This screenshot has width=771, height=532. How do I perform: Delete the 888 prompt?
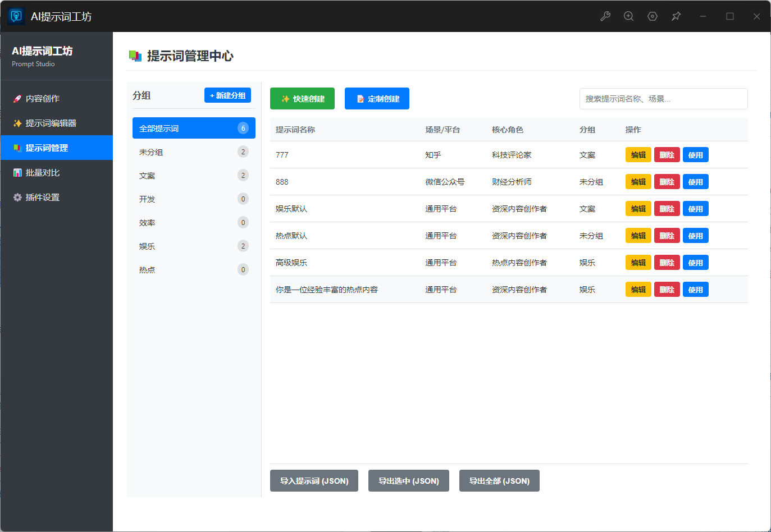coord(667,182)
